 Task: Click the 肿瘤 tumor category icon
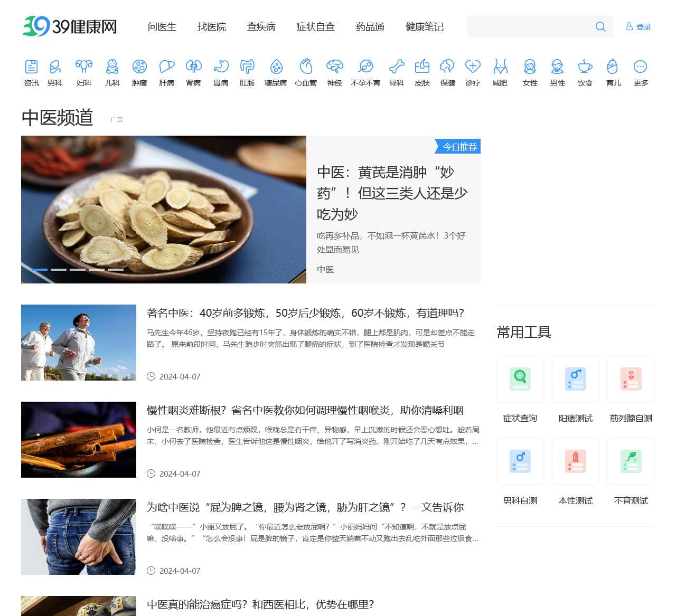click(x=139, y=67)
